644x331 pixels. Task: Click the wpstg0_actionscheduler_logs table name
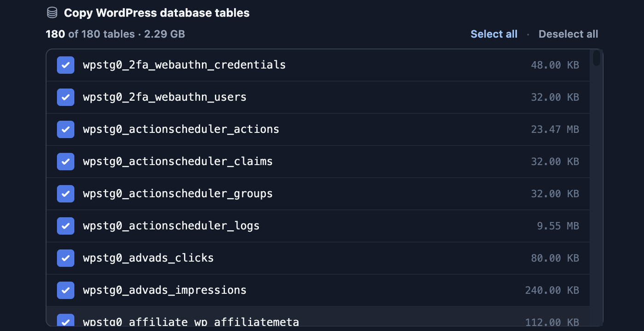tap(171, 226)
